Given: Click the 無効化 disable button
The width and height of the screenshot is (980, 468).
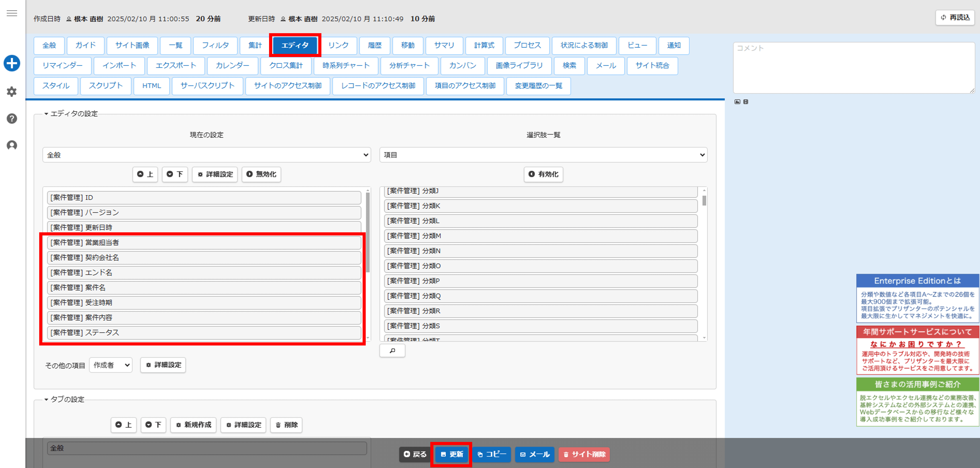Looking at the screenshot, I should coord(261,174).
